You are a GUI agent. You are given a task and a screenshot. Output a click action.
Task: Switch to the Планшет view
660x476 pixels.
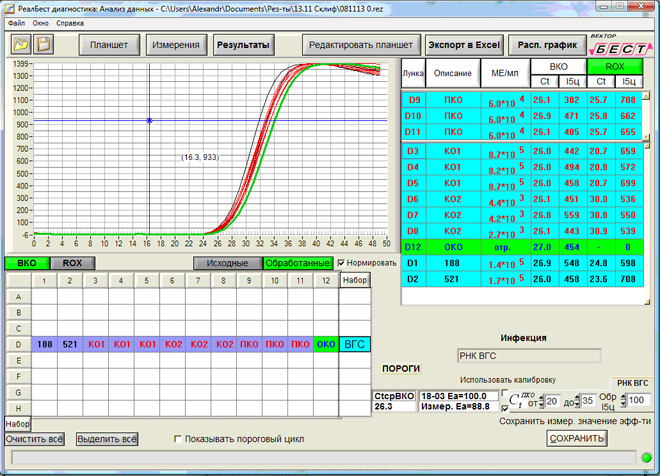point(109,45)
